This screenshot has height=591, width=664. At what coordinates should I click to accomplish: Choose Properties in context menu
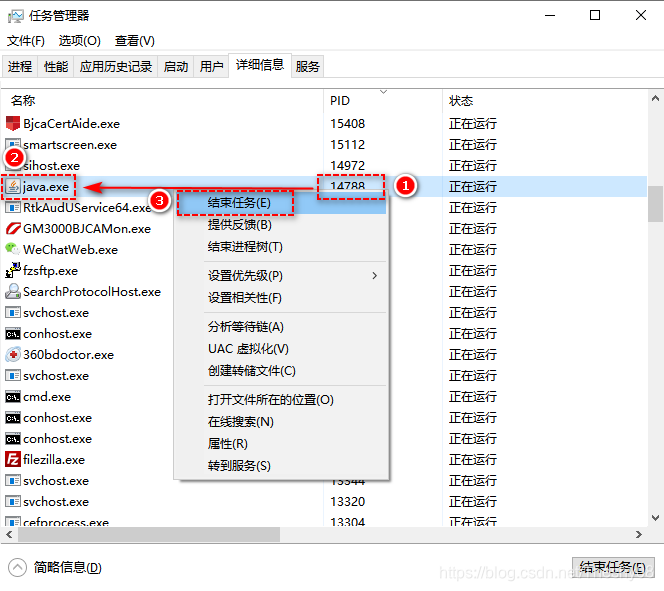coord(282,444)
